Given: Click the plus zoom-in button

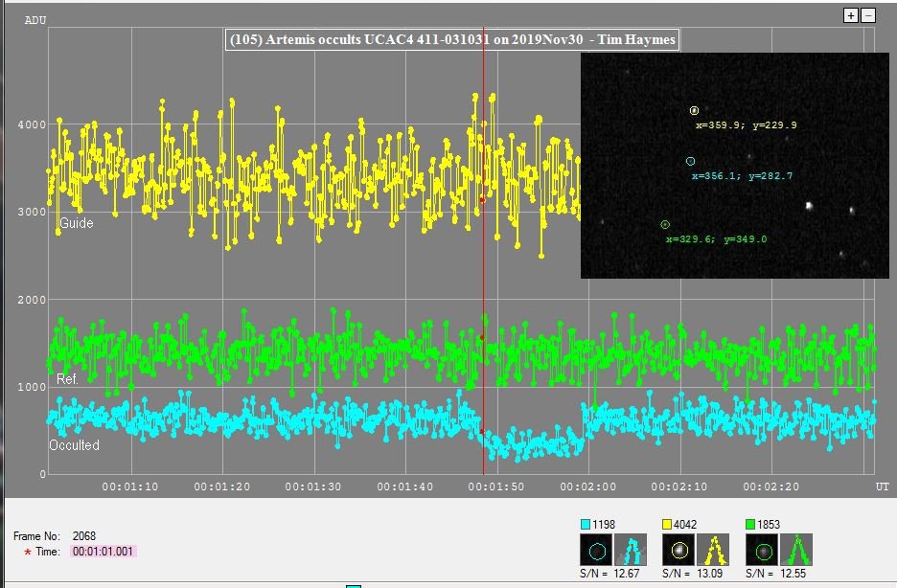Looking at the screenshot, I should (x=850, y=15).
